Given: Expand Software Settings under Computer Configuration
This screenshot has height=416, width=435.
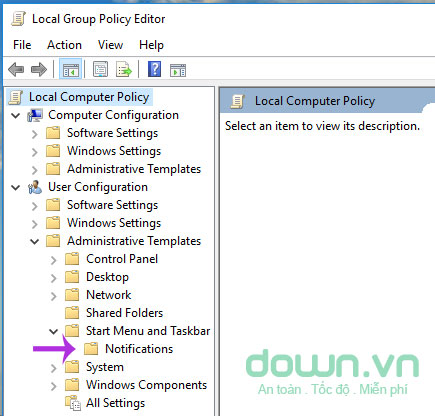Looking at the screenshot, I should [34, 134].
